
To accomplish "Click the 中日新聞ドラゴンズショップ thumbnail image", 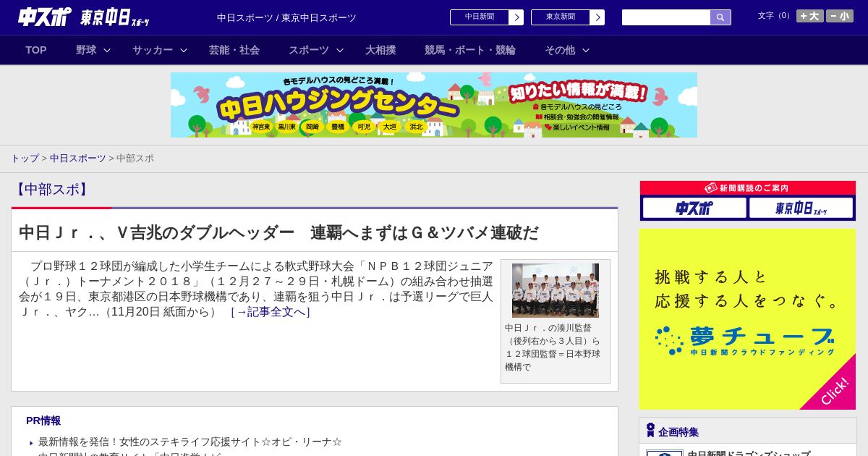I will [x=665, y=453].
